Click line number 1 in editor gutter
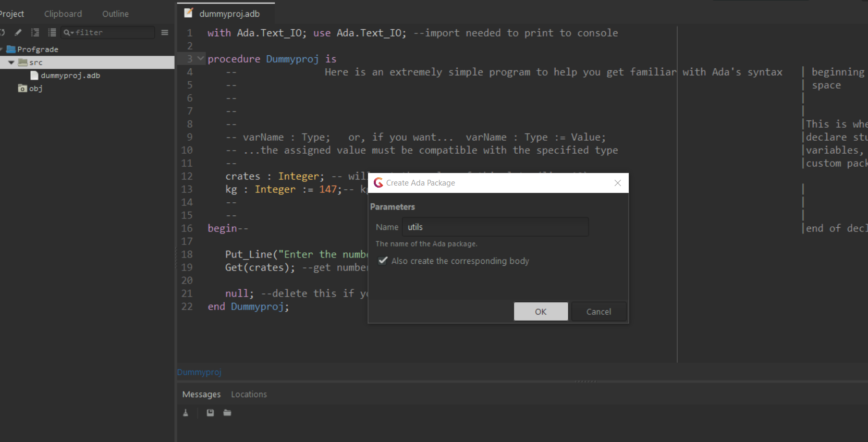Viewport: 868px width, 442px height. point(190,33)
